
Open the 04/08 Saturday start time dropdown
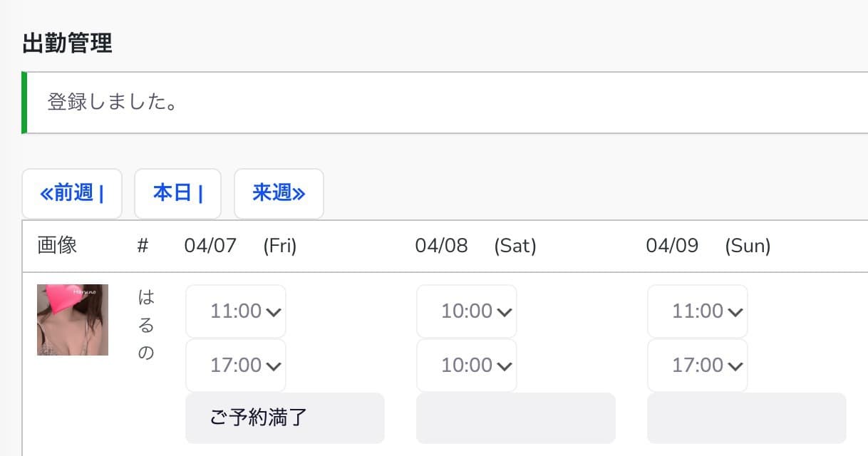pyautogui.click(x=467, y=311)
